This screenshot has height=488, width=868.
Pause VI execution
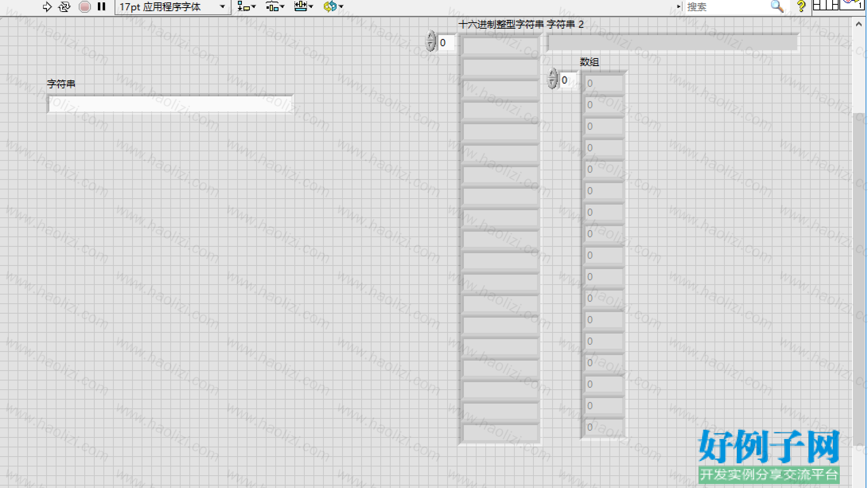click(101, 6)
